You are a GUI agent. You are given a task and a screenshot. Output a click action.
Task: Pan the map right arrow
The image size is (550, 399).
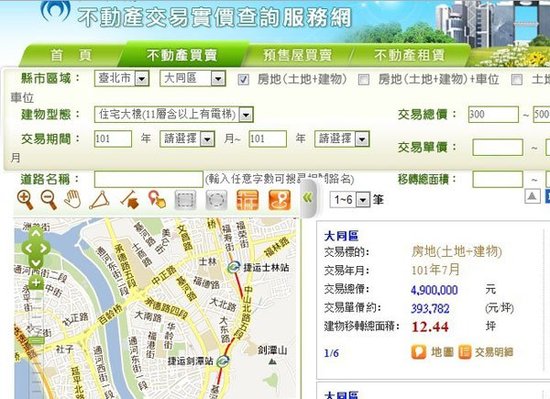point(44,248)
